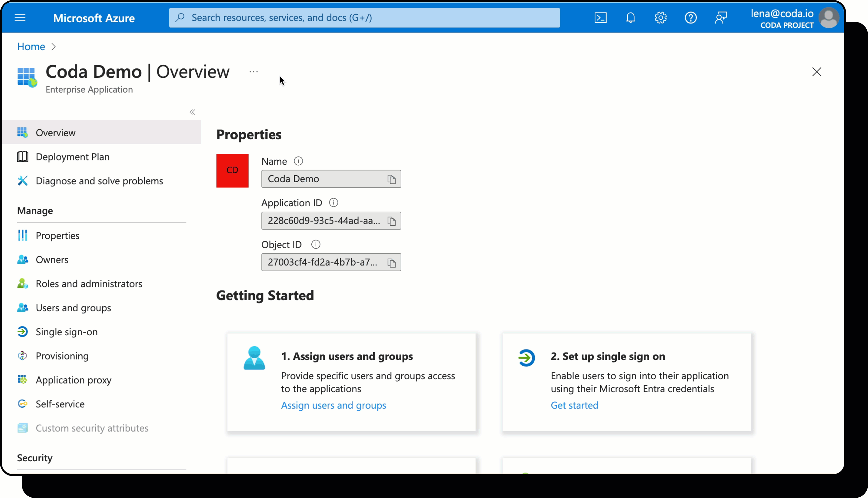
Task: Open the feedback icon
Action: click(721, 18)
